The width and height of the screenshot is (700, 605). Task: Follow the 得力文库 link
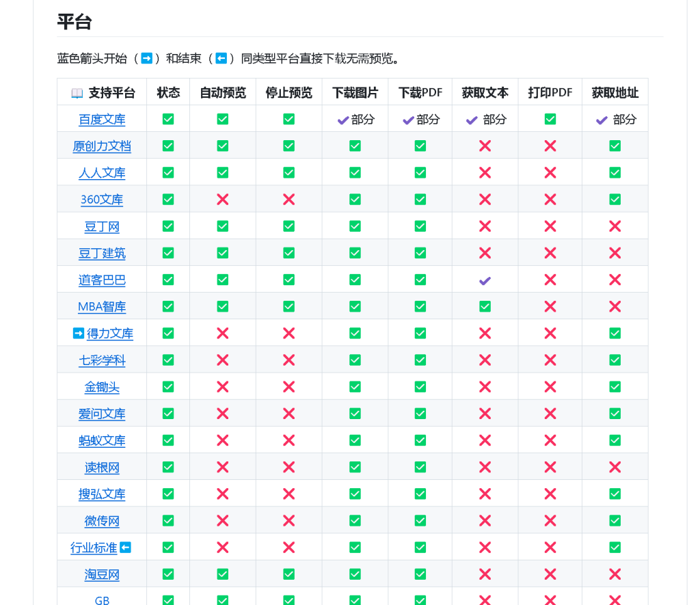[110, 334]
